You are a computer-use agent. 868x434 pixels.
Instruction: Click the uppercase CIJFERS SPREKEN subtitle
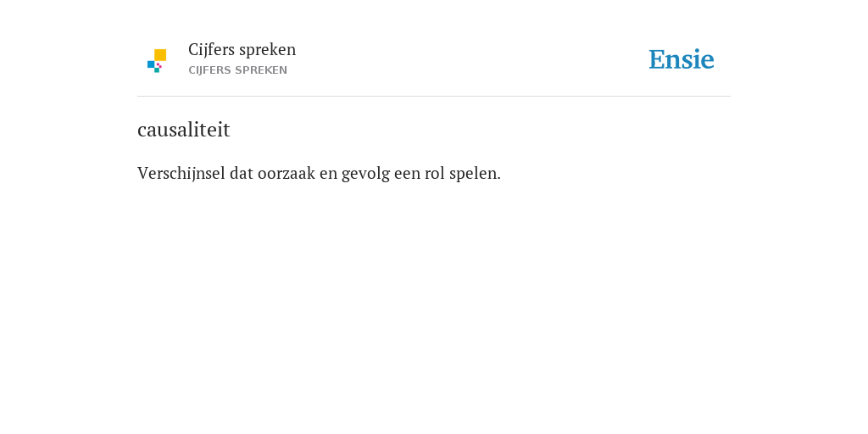(x=237, y=70)
